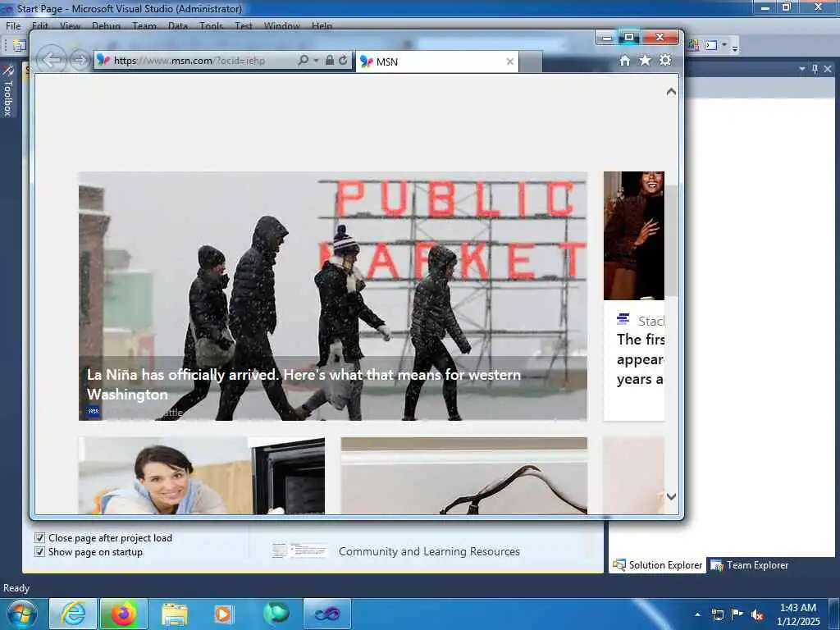Viewport: 840px width, 630px height.
Task: Minimize the Internet Explorer window
Action: point(606,38)
